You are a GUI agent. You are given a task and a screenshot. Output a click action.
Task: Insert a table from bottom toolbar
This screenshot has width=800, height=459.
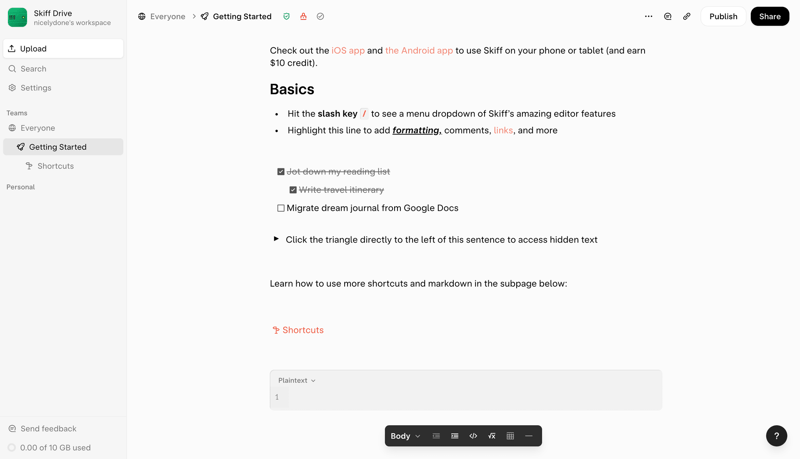click(x=510, y=436)
